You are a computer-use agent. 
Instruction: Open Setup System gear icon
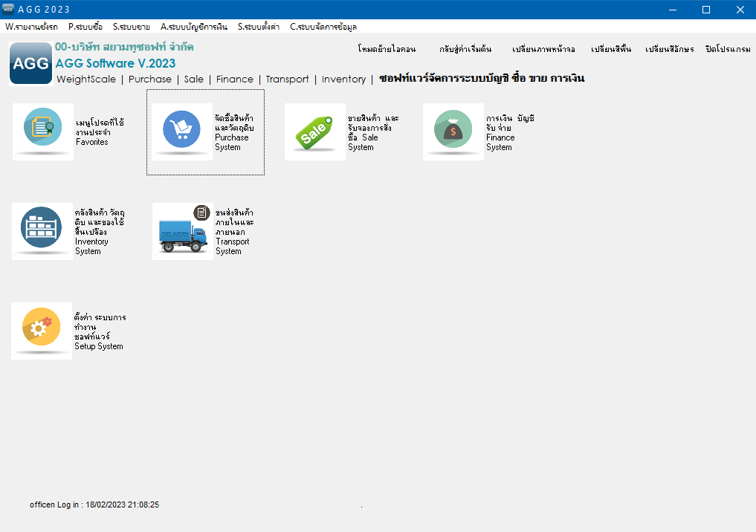42,330
